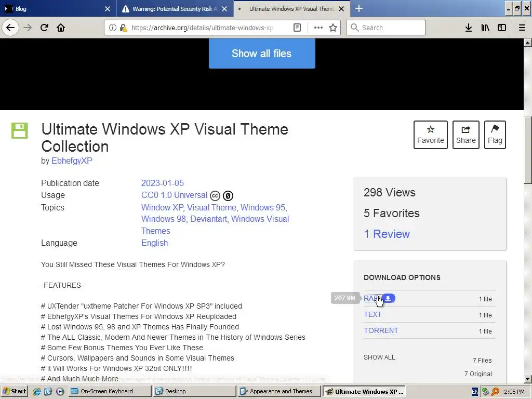This screenshot has height=399, width=532.
Task: Click the Show all files button
Action: pyautogui.click(x=262, y=54)
